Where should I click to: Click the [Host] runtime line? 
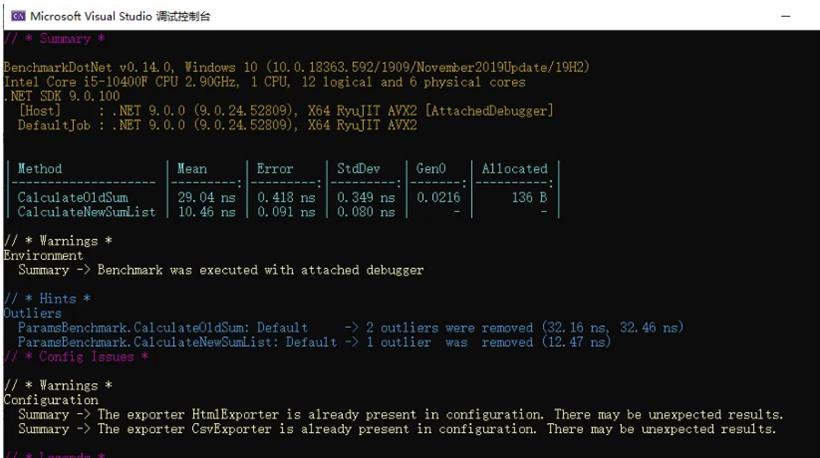tap(286, 111)
